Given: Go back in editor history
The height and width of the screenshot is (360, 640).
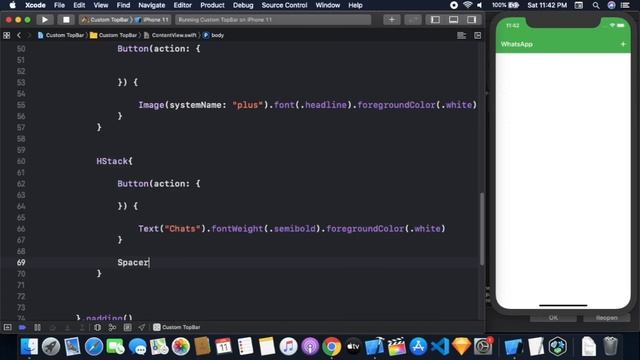Looking at the screenshot, I should click(19, 36).
